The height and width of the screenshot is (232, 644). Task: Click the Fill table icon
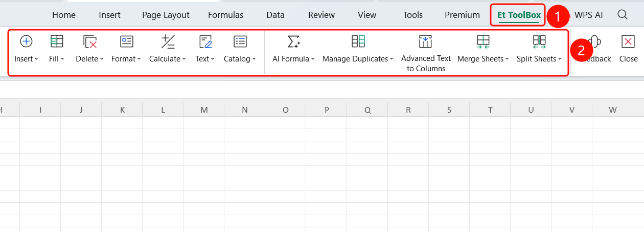click(57, 41)
